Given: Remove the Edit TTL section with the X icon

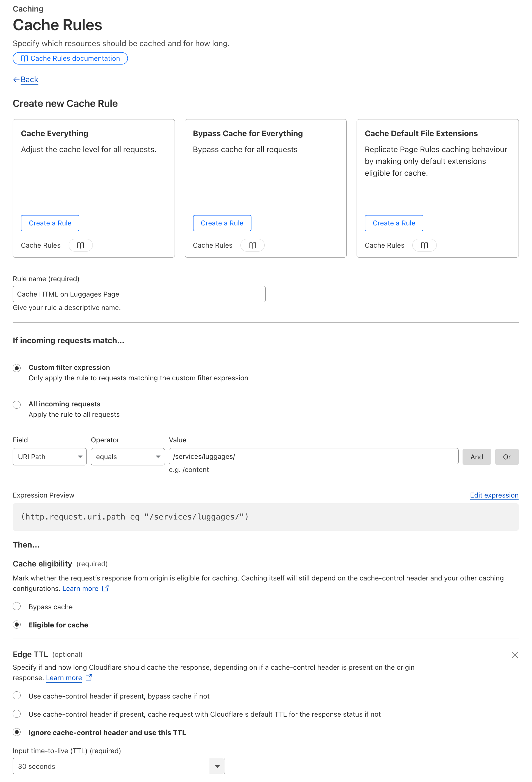Looking at the screenshot, I should [x=514, y=655].
